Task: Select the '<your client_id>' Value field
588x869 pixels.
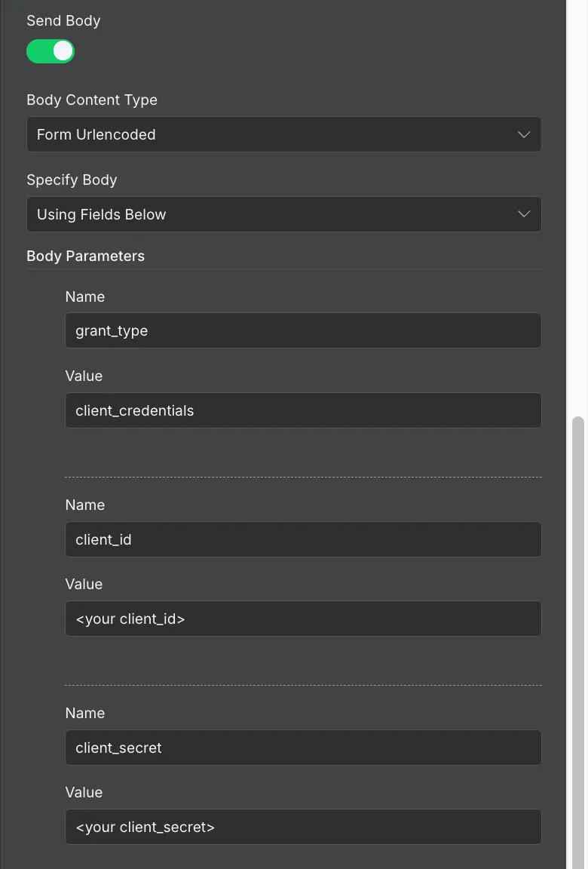Action: click(303, 619)
